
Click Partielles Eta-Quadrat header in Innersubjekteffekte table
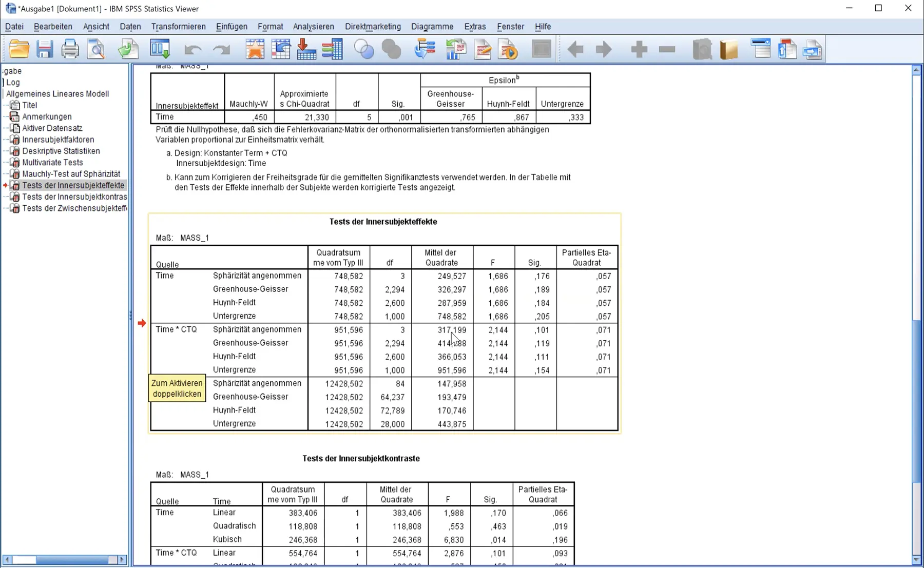click(587, 258)
